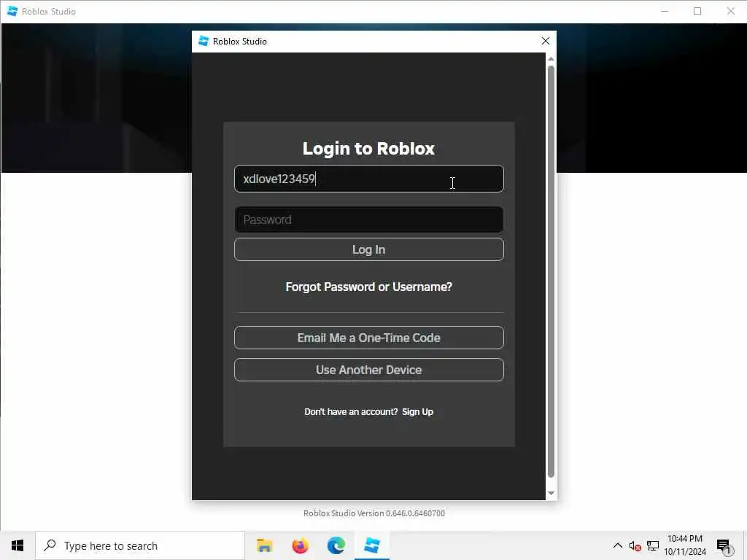Follow the Sign Up link
Viewport: 747px width, 560px height.
[417, 412]
